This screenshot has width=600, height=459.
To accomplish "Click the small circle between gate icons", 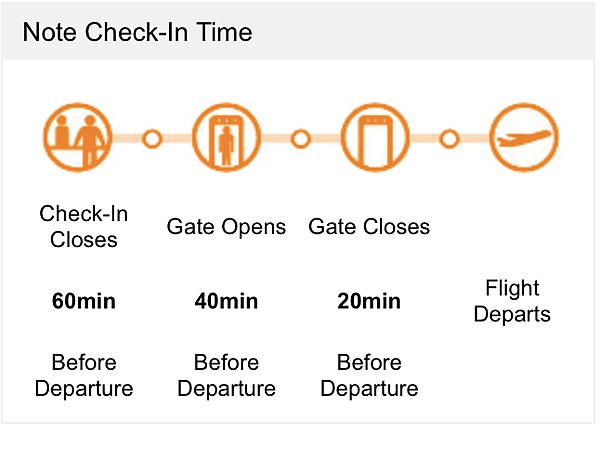I will [x=301, y=138].
